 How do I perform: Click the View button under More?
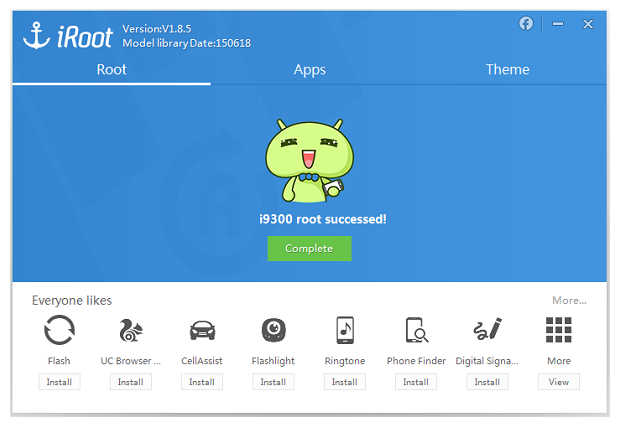coord(558,382)
